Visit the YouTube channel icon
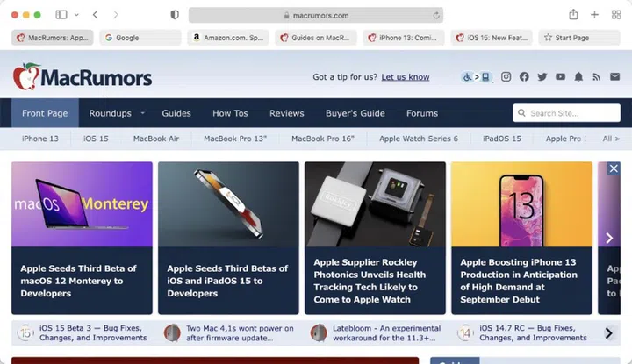Viewport: 632px width, 364px height. (560, 77)
